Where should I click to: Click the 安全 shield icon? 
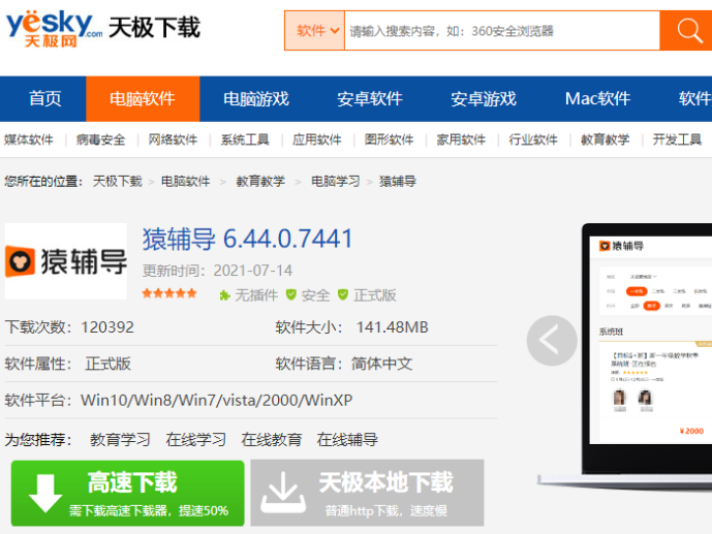tap(291, 295)
